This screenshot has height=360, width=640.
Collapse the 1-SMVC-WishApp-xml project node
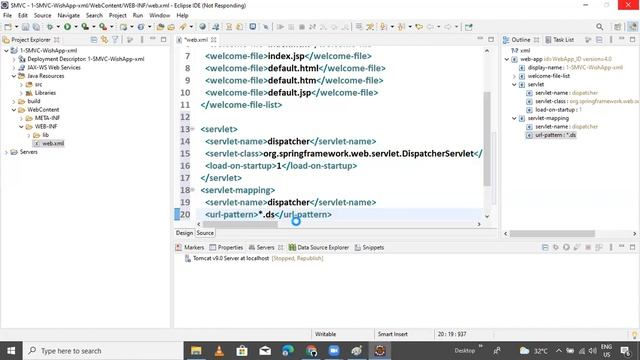(7, 51)
